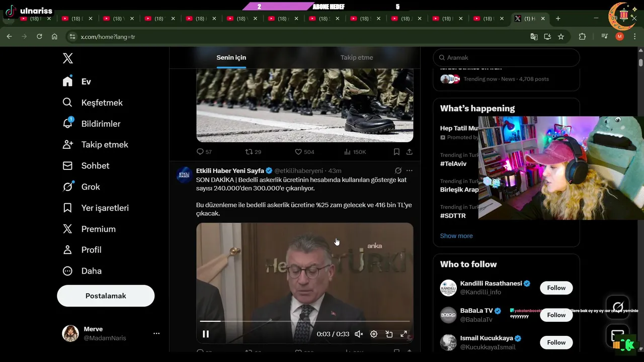
Task: Open Daha more menu
Action: (82, 271)
